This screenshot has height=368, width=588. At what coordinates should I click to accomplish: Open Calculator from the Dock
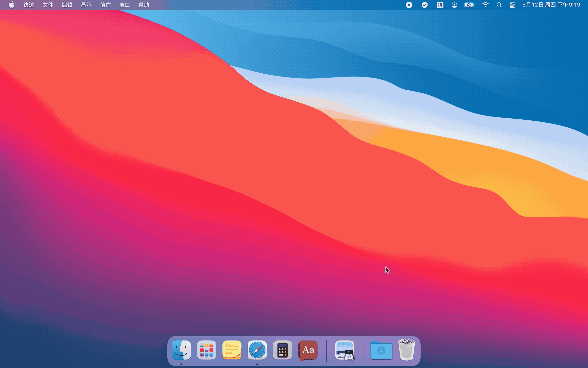pyautogui.click(x=282, y=350)
